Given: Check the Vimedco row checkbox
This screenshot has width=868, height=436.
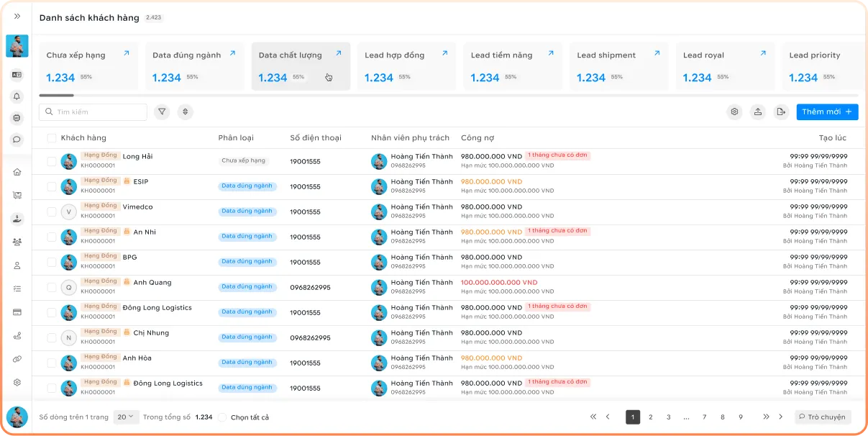Looking at the screenshot, I should (x=52, y=212).
